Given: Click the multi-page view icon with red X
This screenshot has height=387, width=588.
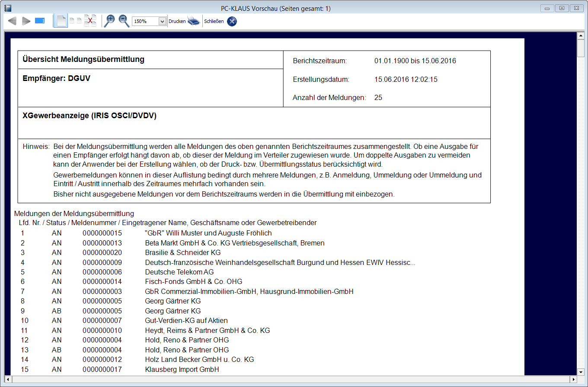Looking at the screenshot, I should pos(90,21).
